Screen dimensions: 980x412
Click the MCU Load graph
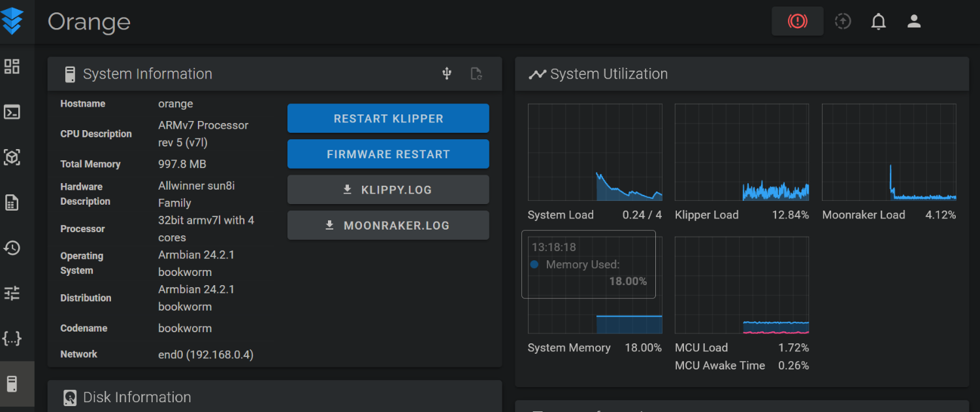click(x=742, y=285)
